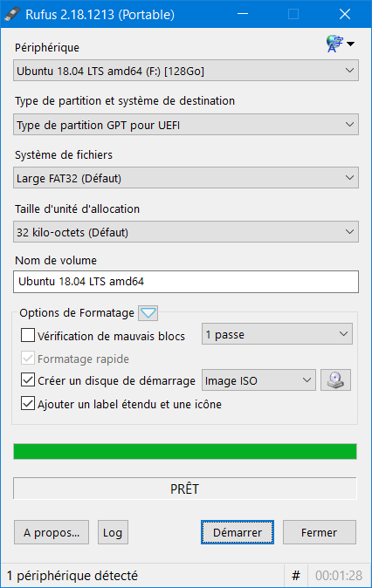Open the Image ISO boot type dropdown
The image size is (372, 588).
258,380
